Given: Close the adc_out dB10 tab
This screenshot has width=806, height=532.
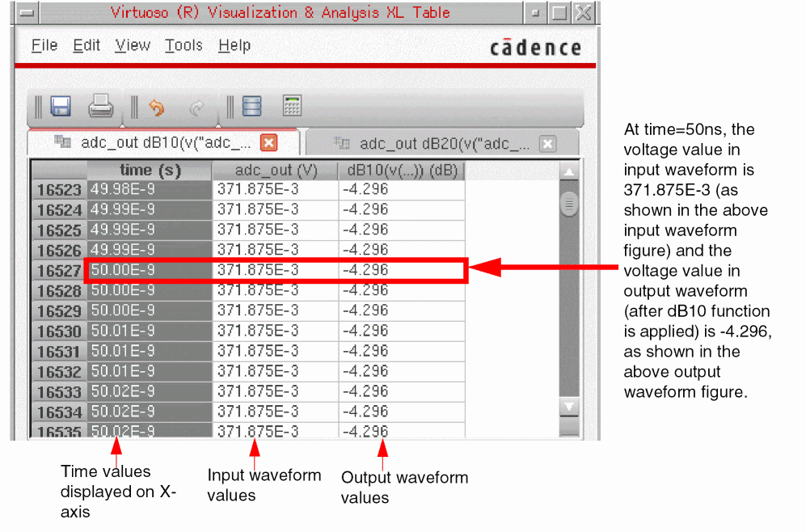Looking at the screenshot, I should click(269, 142).
